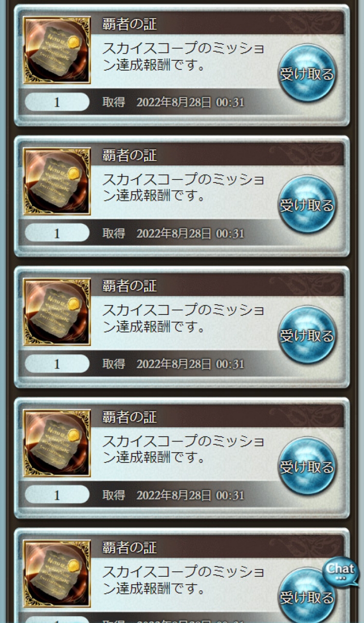Hit the fourth entry's 受け取る button
The height and width of the screenshot is (623, 364).
(307, 467)
